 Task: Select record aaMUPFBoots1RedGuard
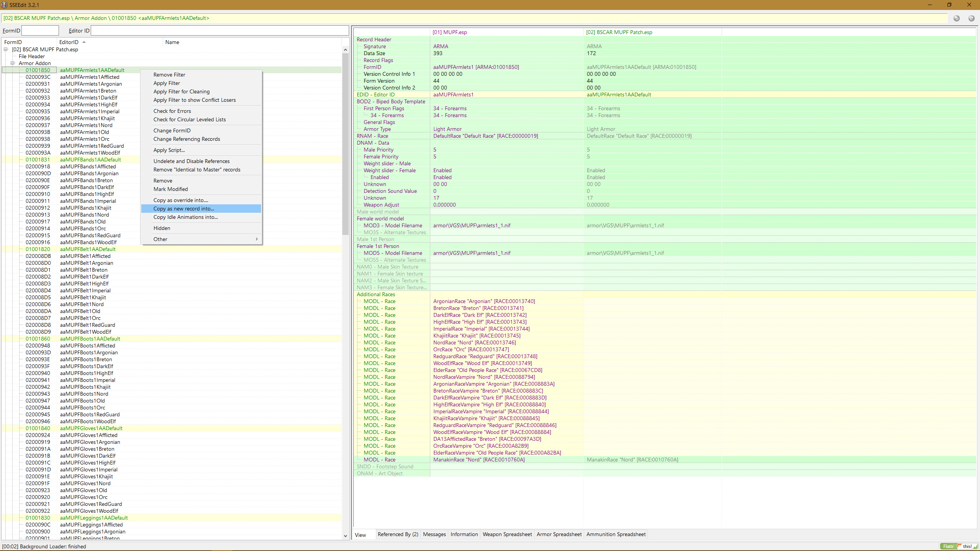pyautogui.click(x=90, y=414)
